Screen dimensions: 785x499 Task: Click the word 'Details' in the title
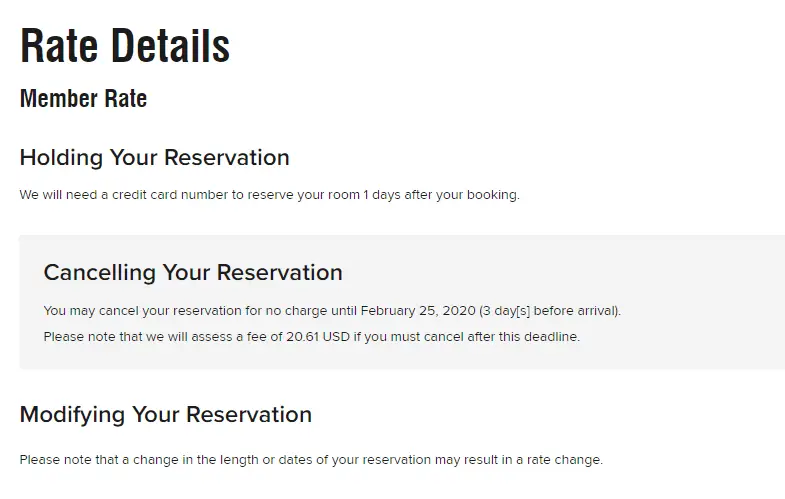point(170,46)
